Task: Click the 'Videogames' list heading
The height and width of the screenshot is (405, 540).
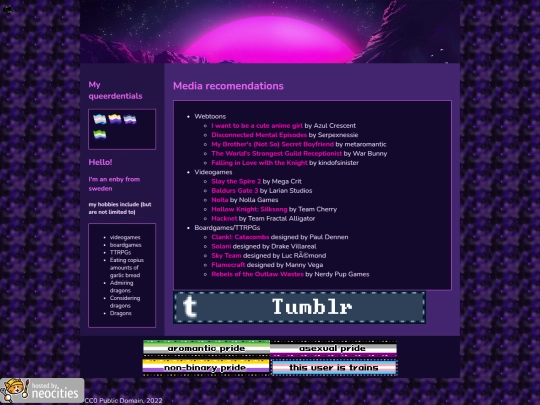Action: click(213, 172)
